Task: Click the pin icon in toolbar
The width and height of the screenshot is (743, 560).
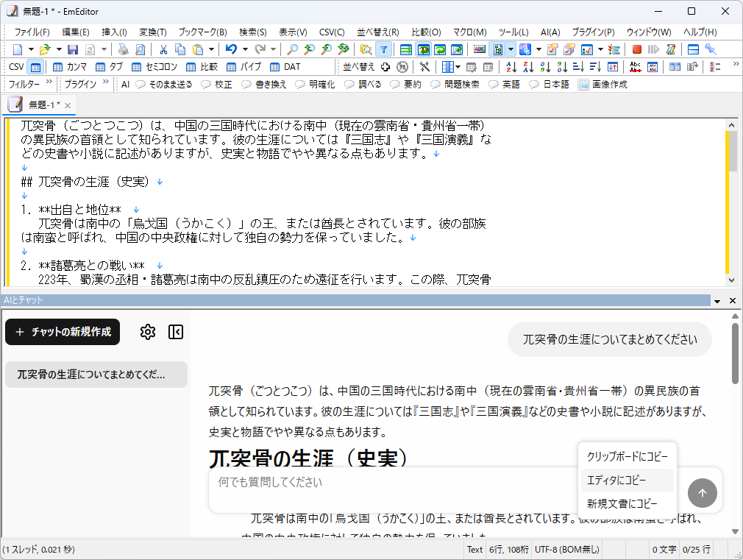Action: [x=710, y=49]
